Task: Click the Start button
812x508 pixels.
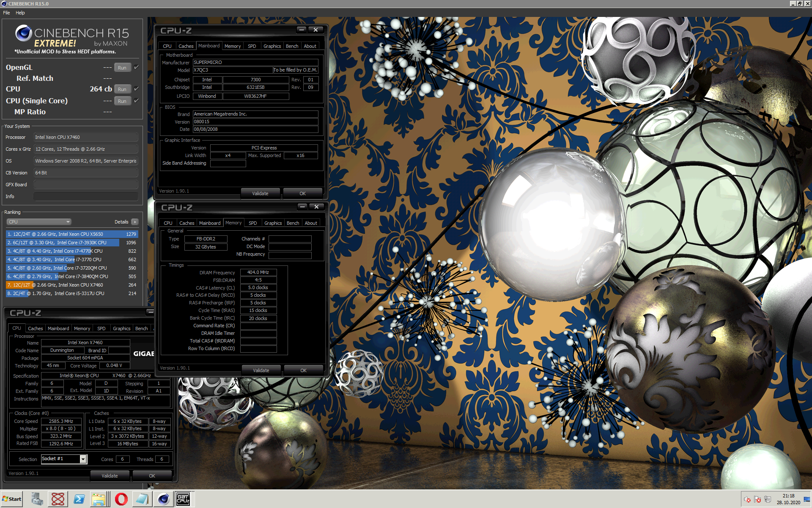Action: [12, 499]
